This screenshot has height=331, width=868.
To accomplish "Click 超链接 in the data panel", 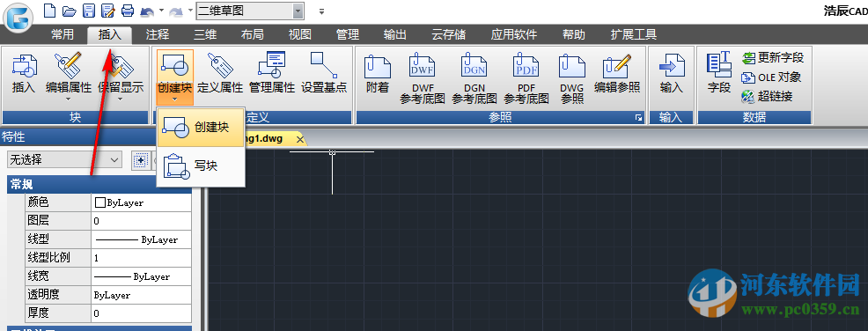I will (768, 96).
